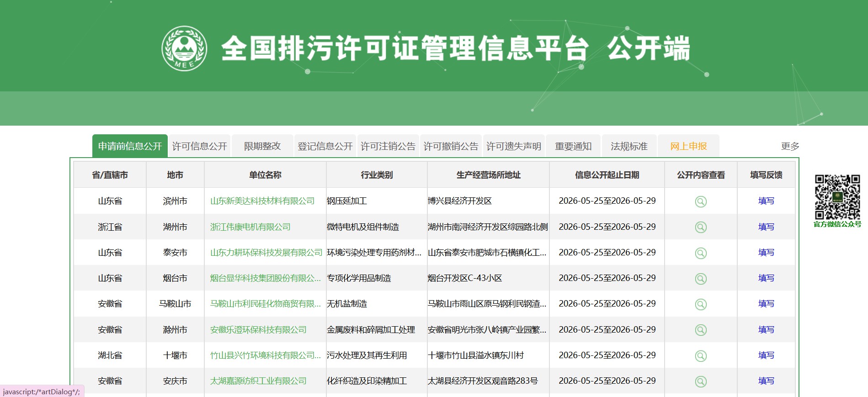The width and height of the screenshot is (868, 397).
Task: Click the MEE emblem logo in the header
Action: point(184,48)
